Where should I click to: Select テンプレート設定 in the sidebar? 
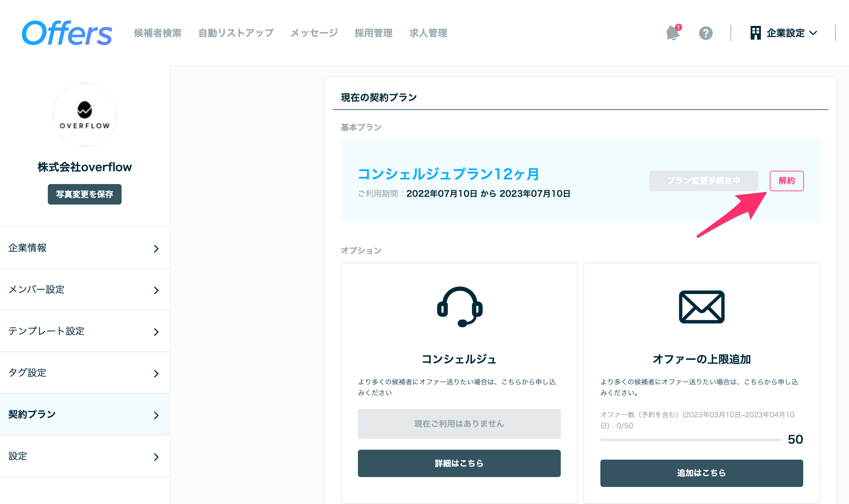pos(85,331)
